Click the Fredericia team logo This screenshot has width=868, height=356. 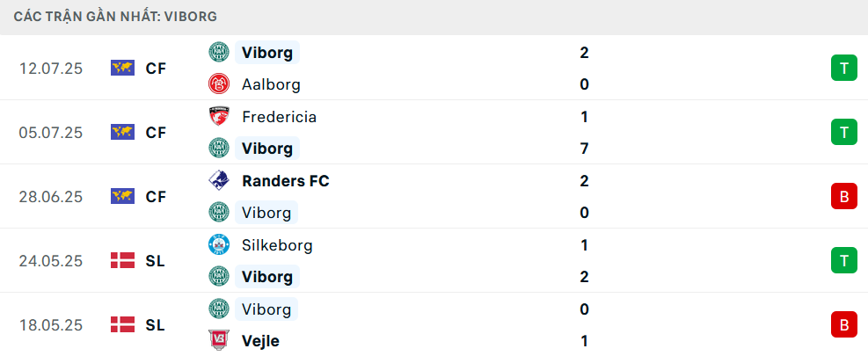(219, 116)
